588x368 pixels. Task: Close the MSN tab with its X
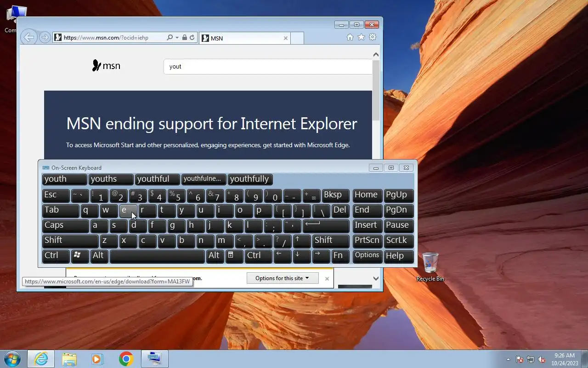[x=285, y=38]
